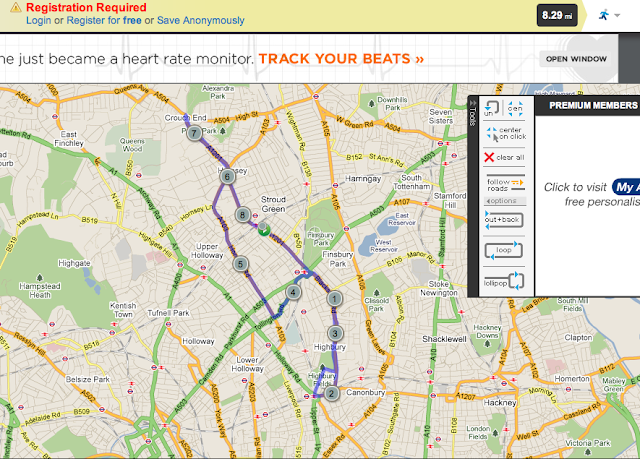Image resolution: width=640 pixels, height=459 pixels.
Task: Click route waypoint marker 1
Action: point(334,299)
